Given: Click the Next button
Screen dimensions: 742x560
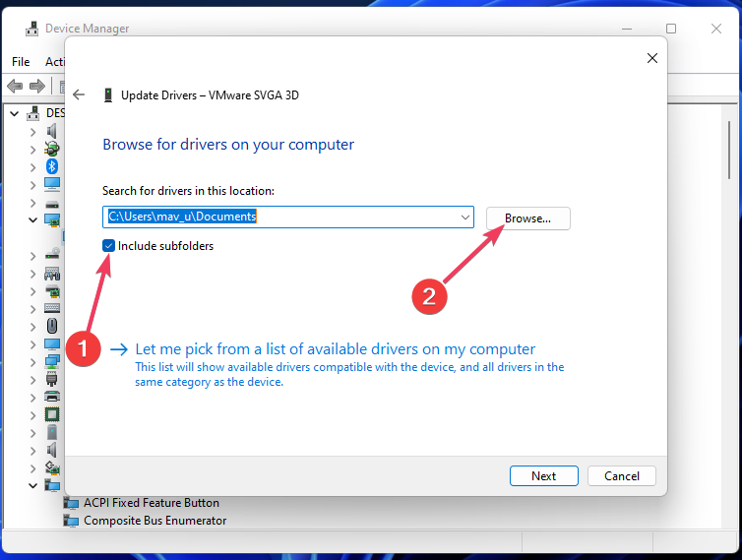Looking at the screenshot, I should click(544, 475).
